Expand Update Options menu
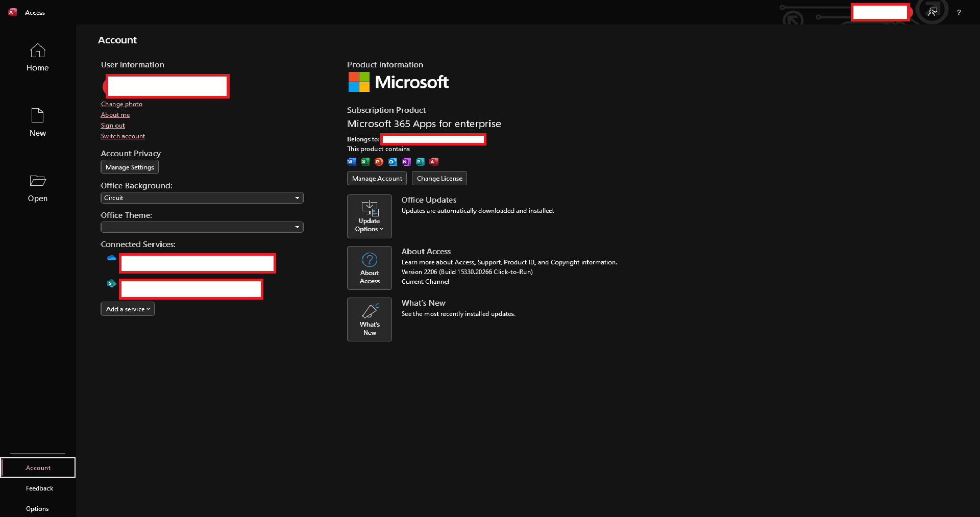This screenshot has height=517, width=980. pos(370,216)
